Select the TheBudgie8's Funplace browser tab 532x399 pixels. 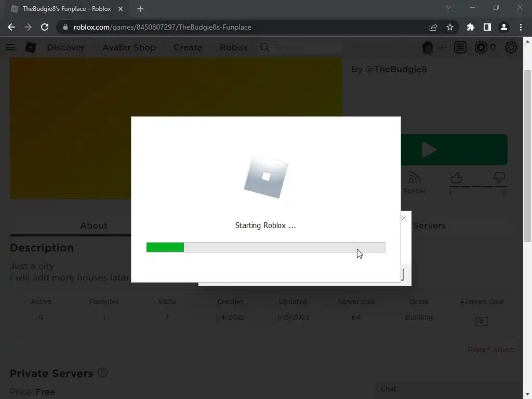pyautogui.click(x=67, y=9)
